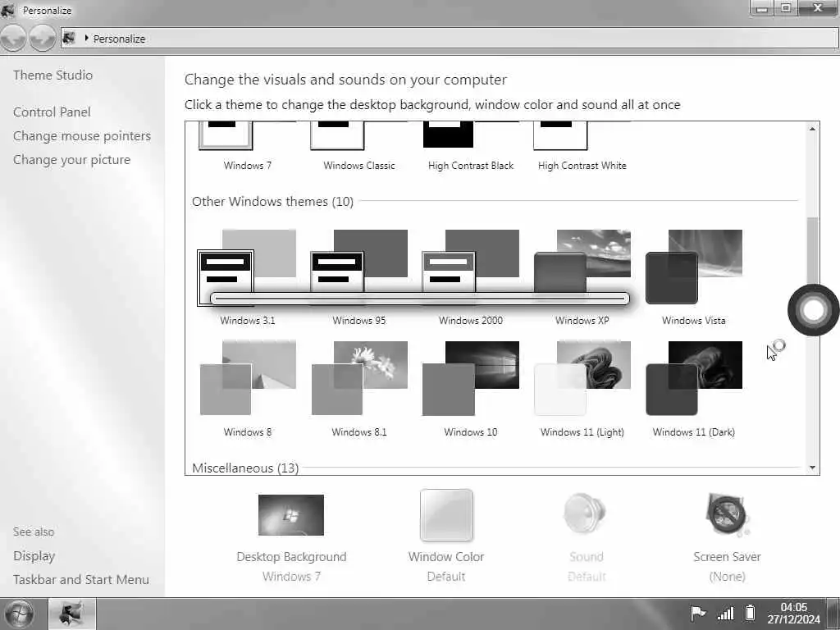Viewport: 840px width, 630px height.
Task: Open Taskbar and Start Menu link
Action: (x=81, y=580)
